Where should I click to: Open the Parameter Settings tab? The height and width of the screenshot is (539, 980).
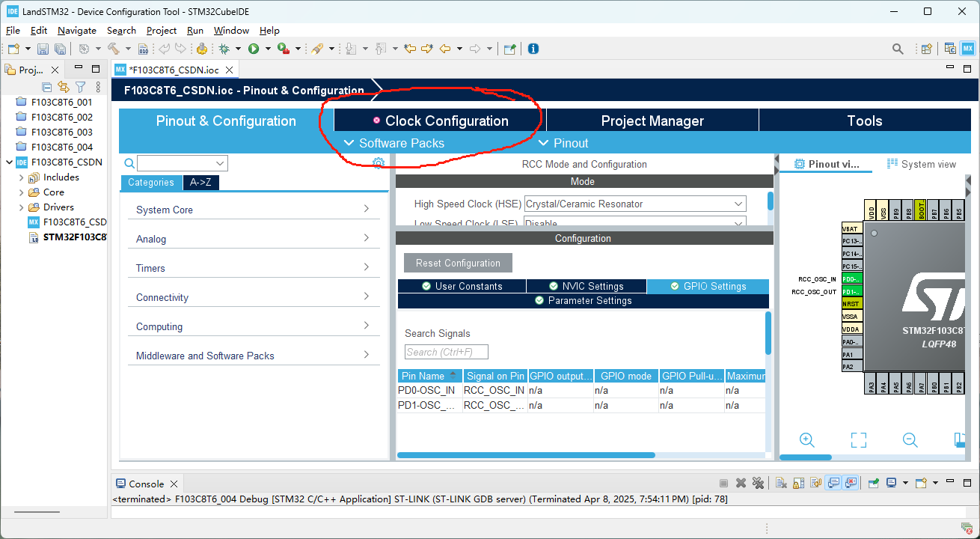[583, 300]
